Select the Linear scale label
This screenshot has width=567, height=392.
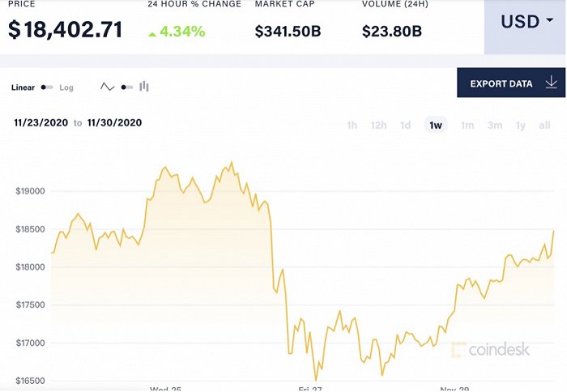23,87
